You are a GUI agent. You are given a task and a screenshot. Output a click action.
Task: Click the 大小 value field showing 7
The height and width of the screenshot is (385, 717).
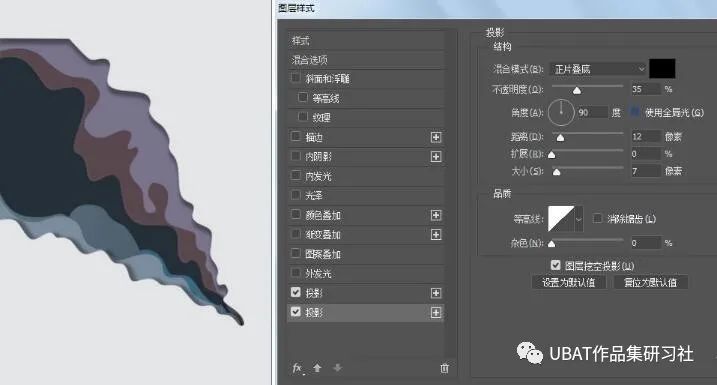point(646,171)
